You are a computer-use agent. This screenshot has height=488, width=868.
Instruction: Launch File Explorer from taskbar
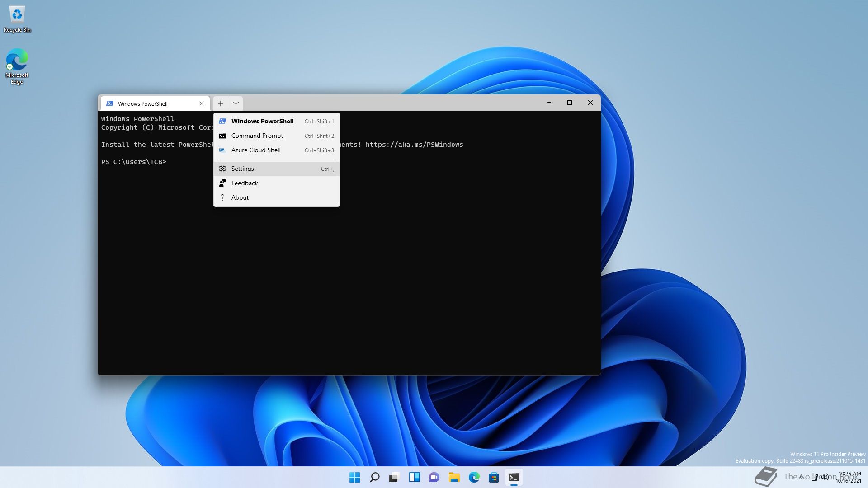click(x=454, y=477)
